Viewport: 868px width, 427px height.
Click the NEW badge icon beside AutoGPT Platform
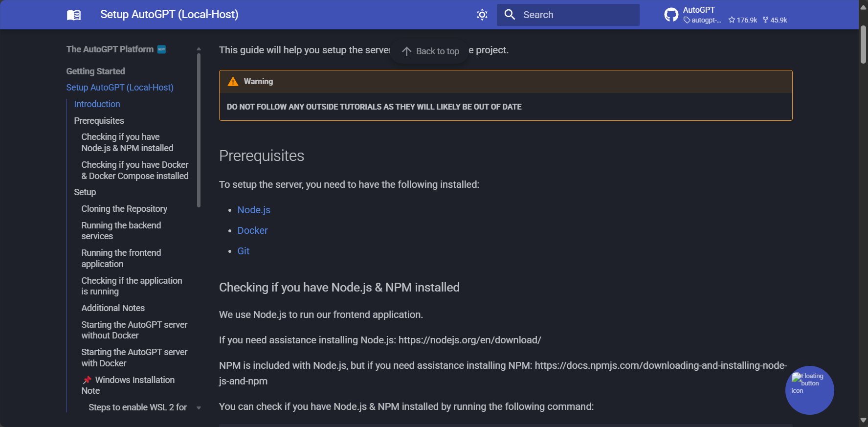[x=161, y=49]
